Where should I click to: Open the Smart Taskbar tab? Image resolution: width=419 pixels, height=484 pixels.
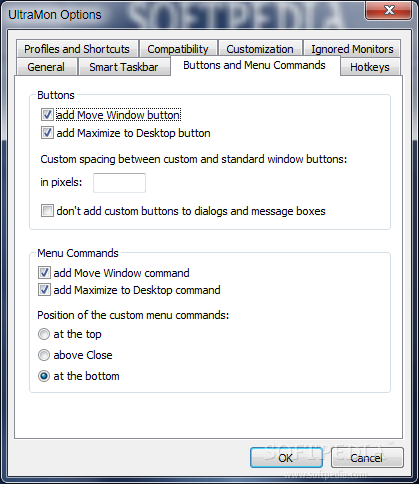(x=124, y=67)
